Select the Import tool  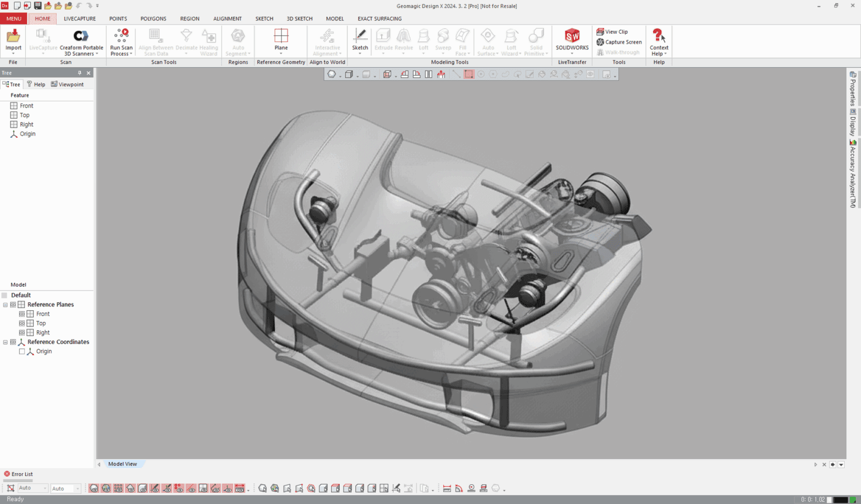(13, 40)
